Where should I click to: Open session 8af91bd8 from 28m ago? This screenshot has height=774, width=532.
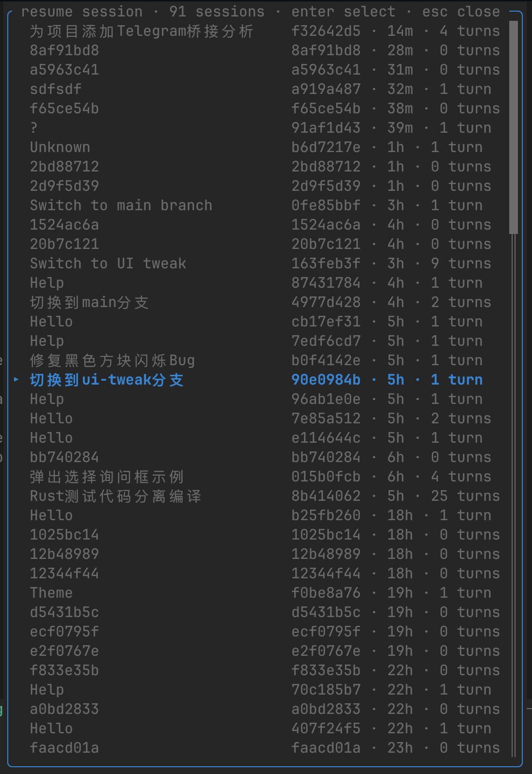point(265,50)
